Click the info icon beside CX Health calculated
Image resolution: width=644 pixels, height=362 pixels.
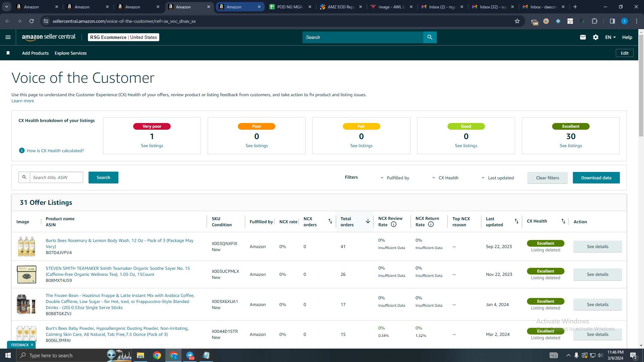22,150
